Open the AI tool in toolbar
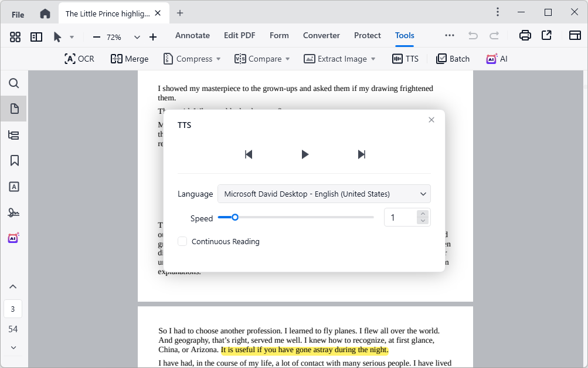Image resolution: width=588 pixels, height=368 pixels. coord(497,59)
